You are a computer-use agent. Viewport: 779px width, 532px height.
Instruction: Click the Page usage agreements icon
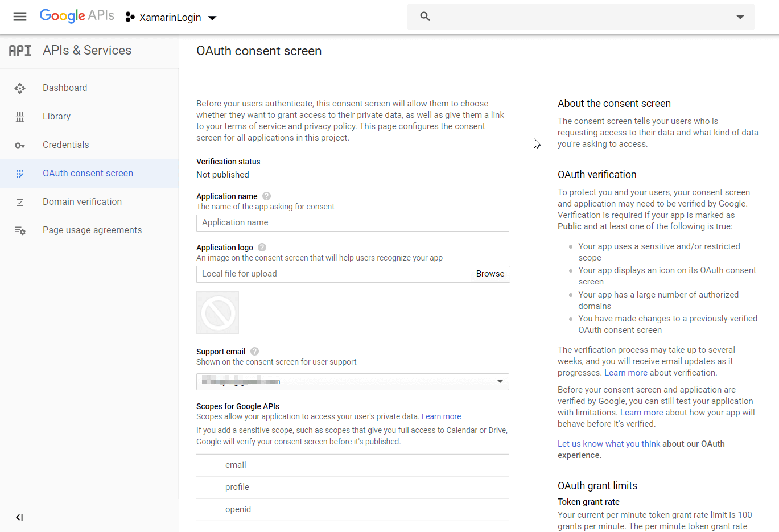click(x=20, y=230)
